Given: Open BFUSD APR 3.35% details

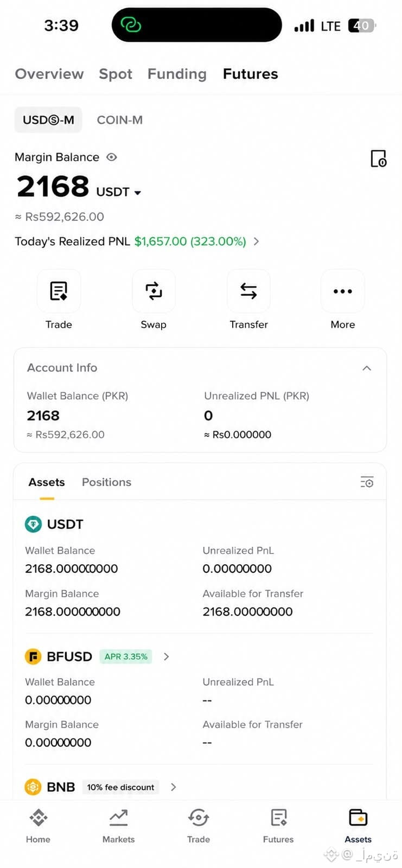Looking at the screenshot, I should (x=126, y=656).
